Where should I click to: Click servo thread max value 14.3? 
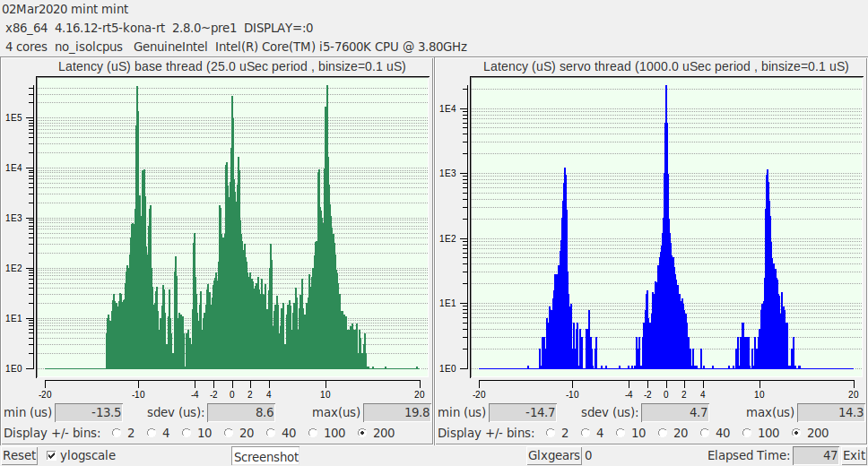click(831, 412)
